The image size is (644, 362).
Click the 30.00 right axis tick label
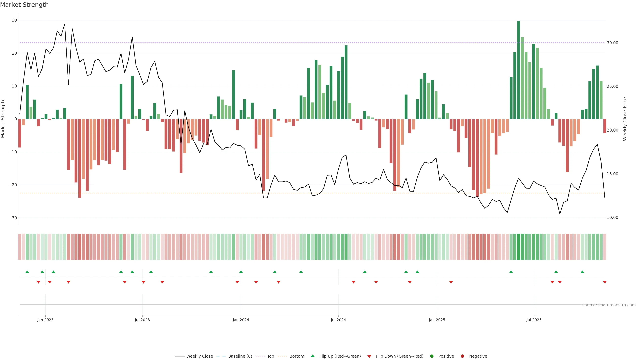(x=612, y=43)
